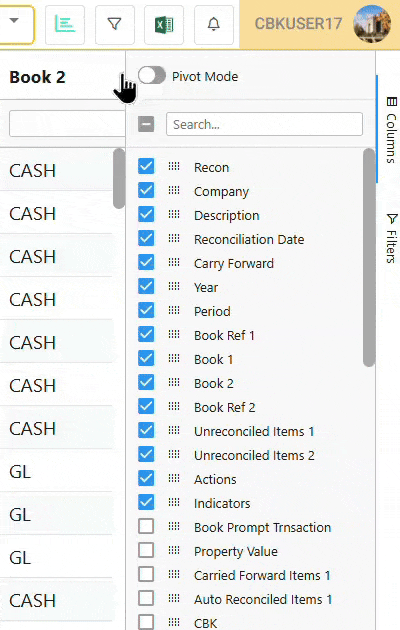Uncheck the Recon column checkbox

click(x=146, y=166)
